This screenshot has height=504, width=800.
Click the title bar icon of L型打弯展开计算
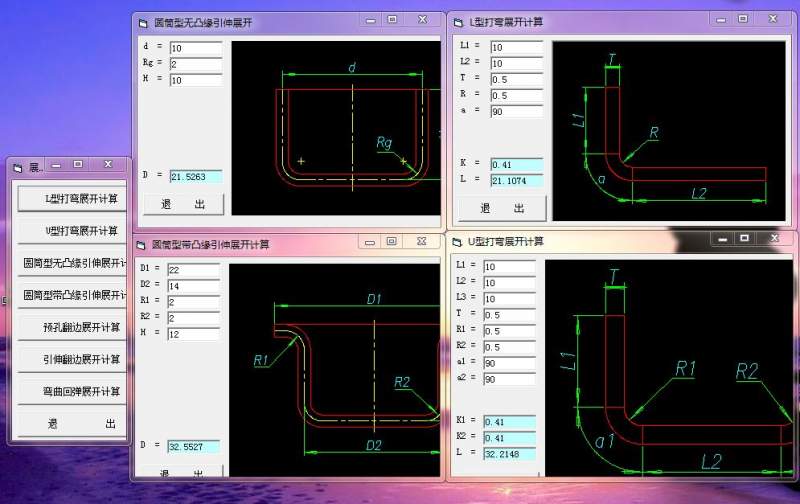pyautogui.click(x=458, y=22)
